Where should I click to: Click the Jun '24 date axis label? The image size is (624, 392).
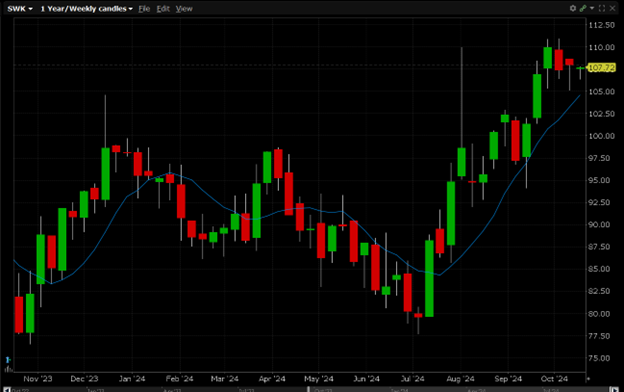[367, 378]
